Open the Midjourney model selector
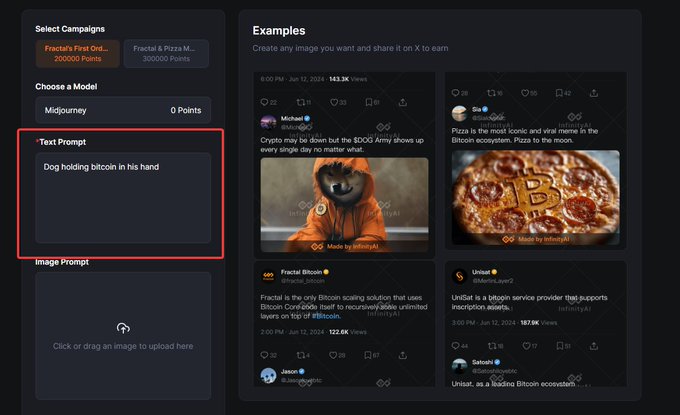The width and height of the screenshot is (680, 415). pos(123,110)
